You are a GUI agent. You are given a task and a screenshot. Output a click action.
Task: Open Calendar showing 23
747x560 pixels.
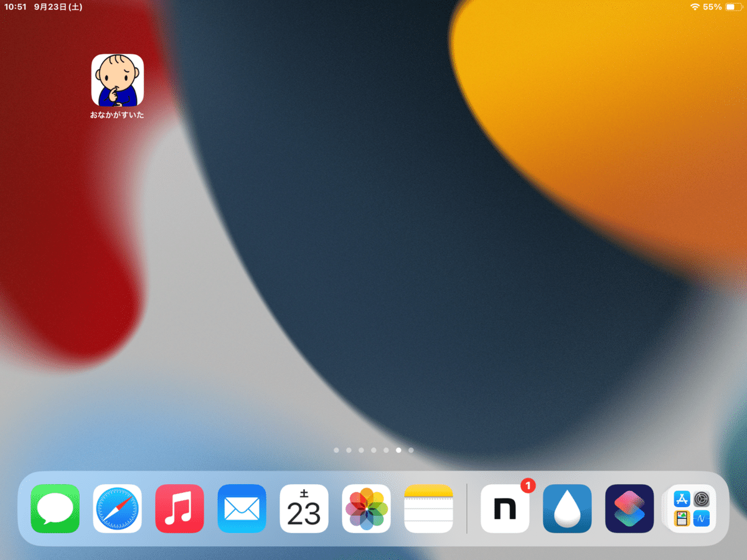(x=304, y=508)
